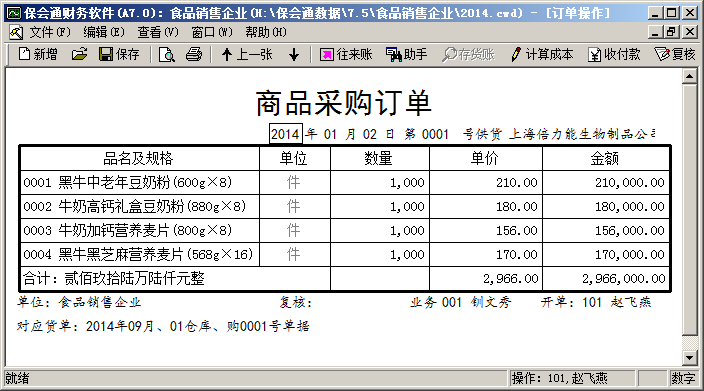Click unit price 180.00 cell
Viewport: 704px width, 391px height.
point(486,206)
